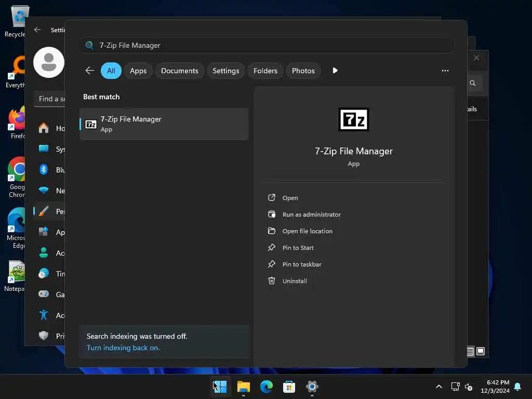This screenshot has height=399, width=532.
Task: Open file location of 7-Zip
Action: 308,231
